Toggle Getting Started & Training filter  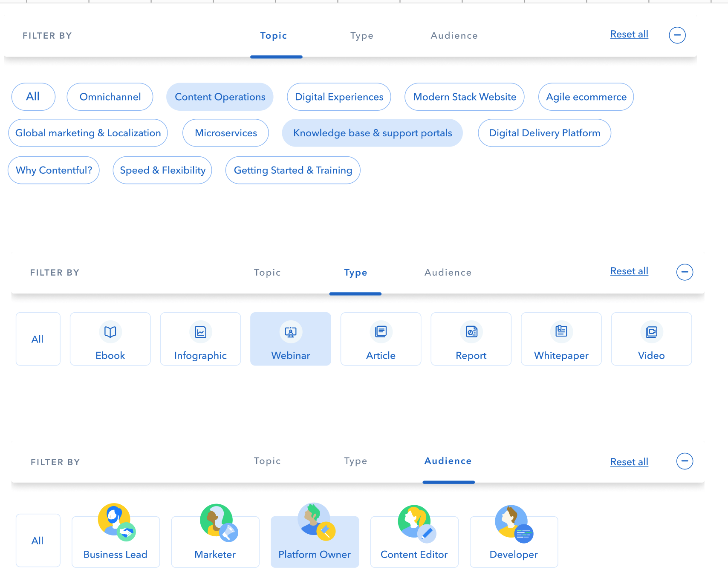(293, 170)
